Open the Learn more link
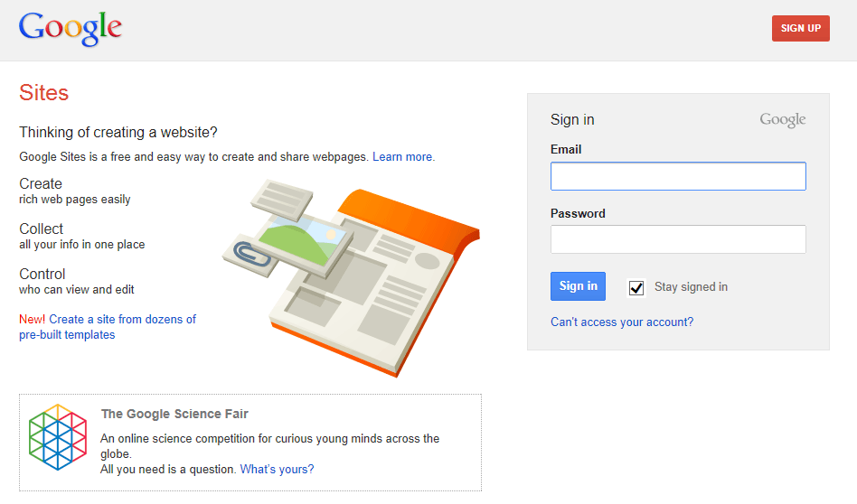This screenshot has height=504, width=857. click(403, 157)
